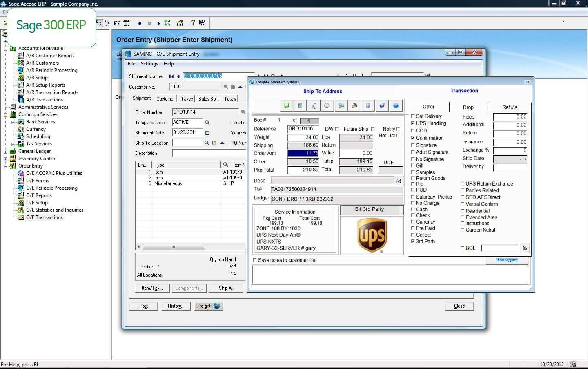Uncheck the Confirmation option
The height and width of the screenshot is (369, 588).
coord(412,138)
